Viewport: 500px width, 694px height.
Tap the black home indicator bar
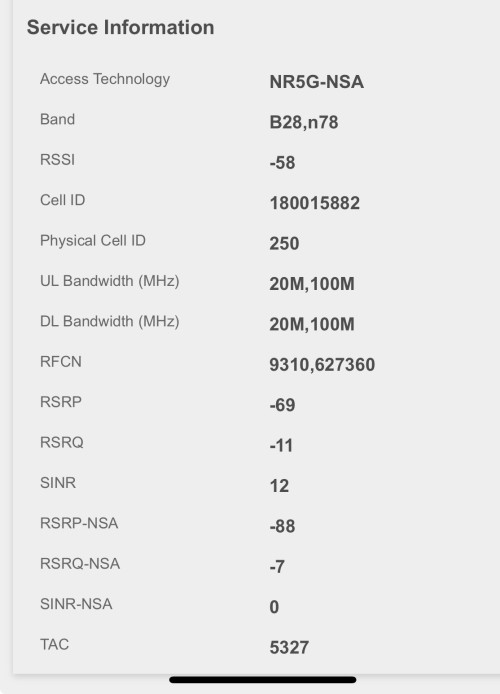tap(263, 680)
